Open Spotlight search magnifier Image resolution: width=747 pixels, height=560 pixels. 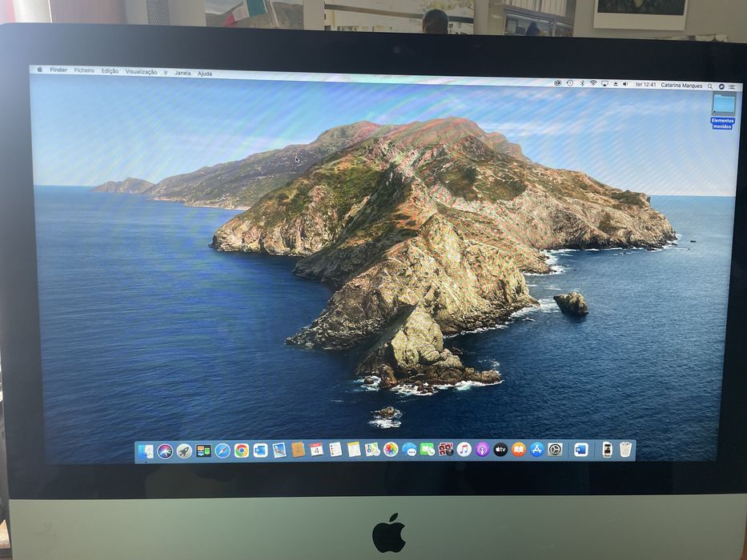point(710,86)
